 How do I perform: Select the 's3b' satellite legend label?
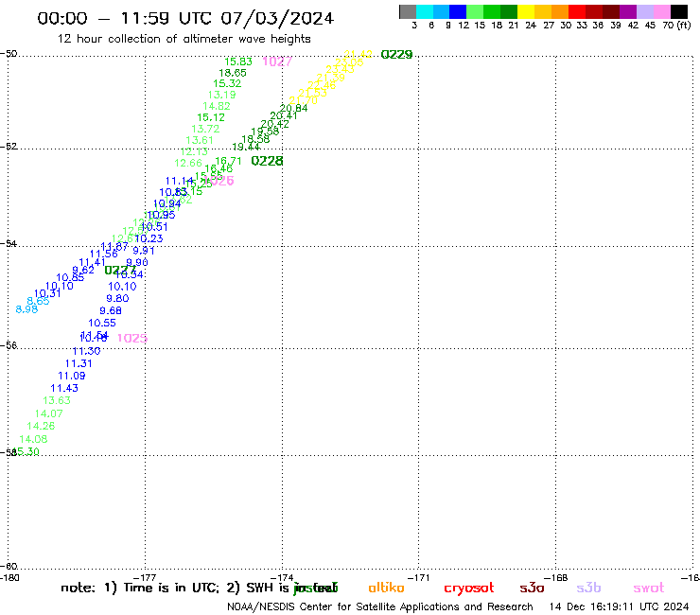(x=588, y=588)
